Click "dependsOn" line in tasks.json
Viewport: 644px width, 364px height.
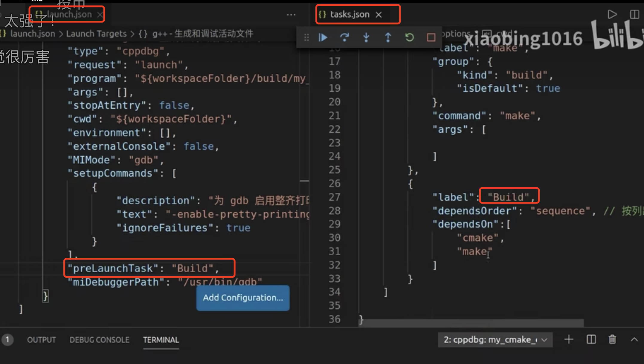click(x=471, y=224)
